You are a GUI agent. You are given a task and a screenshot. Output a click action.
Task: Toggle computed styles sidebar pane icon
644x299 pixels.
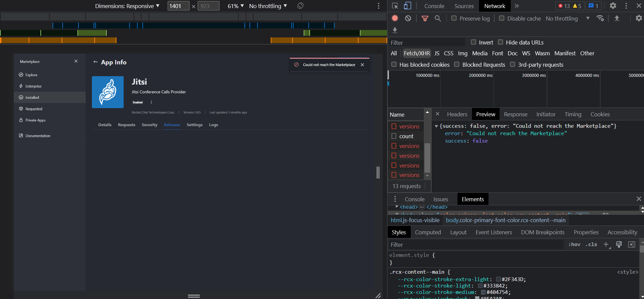click(x=632, y=244)
